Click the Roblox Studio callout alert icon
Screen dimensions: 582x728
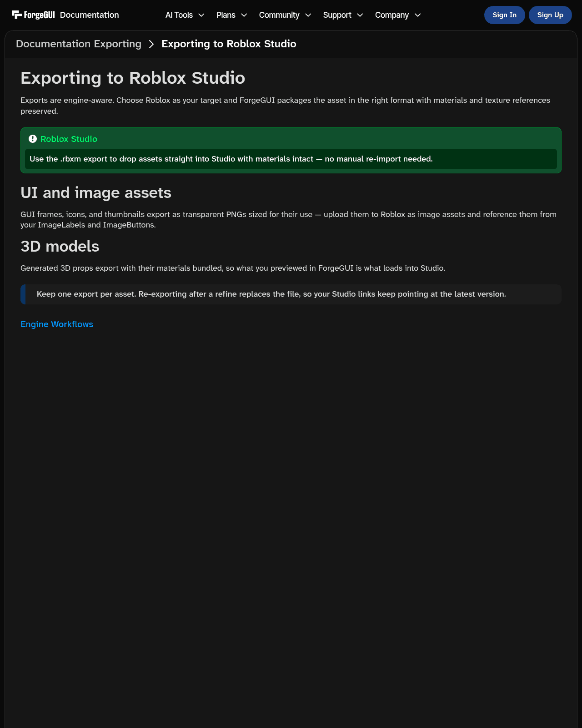[x=33, y=139]
